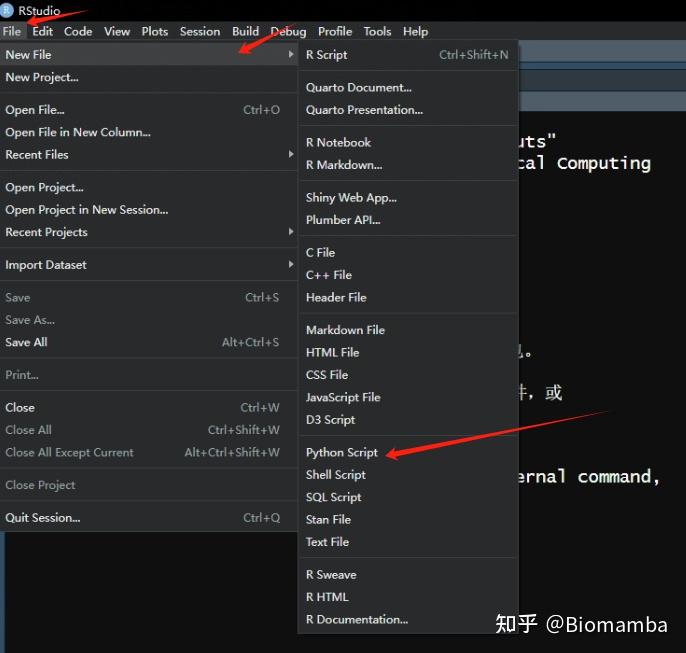The height and width of the screenshot is (653, 686).
Task: Select Open Project... entry
Action: 149,187
